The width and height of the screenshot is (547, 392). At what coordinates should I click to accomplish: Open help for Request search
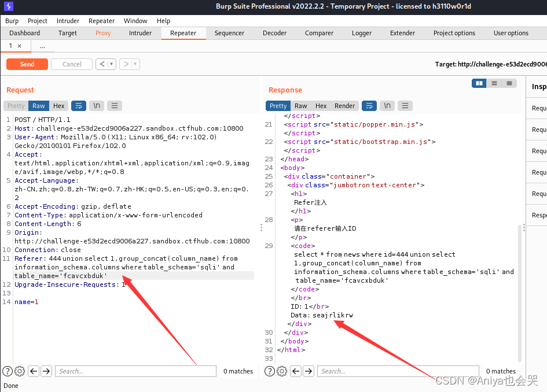coord(8,371)
